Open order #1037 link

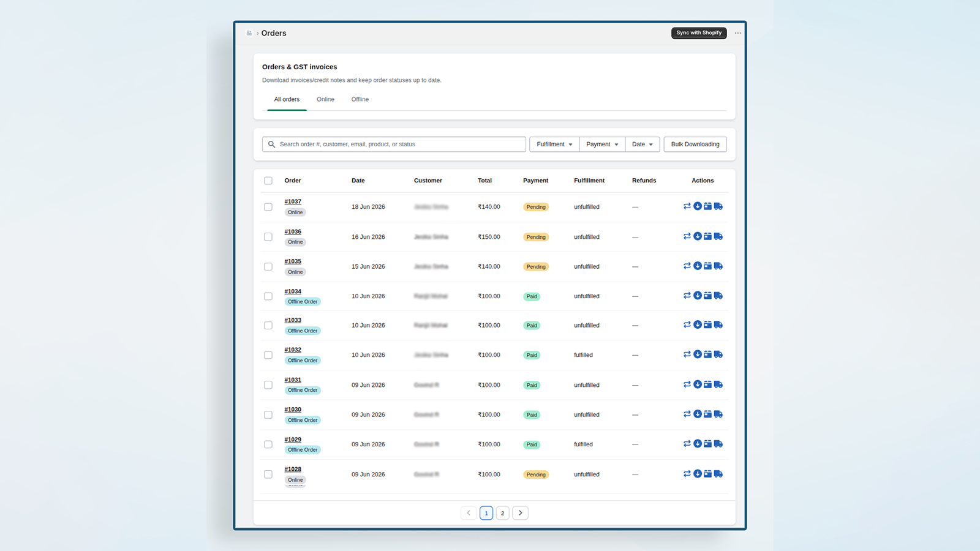293,201
